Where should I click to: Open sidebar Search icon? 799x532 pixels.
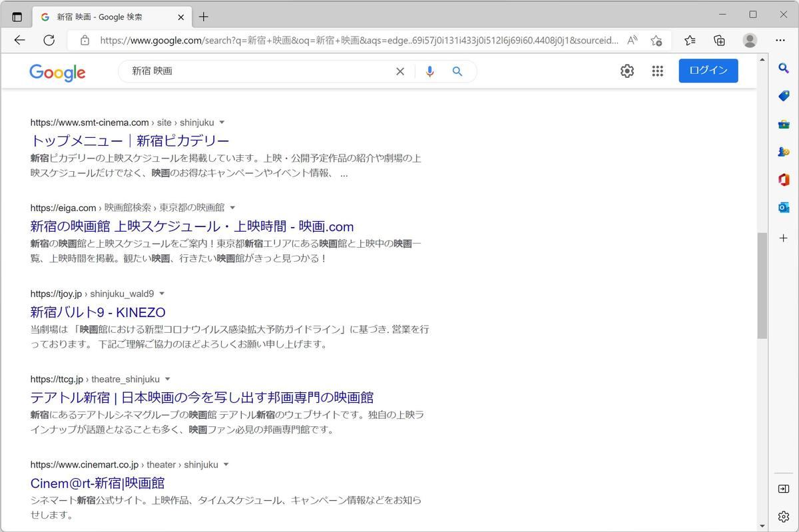784,68
